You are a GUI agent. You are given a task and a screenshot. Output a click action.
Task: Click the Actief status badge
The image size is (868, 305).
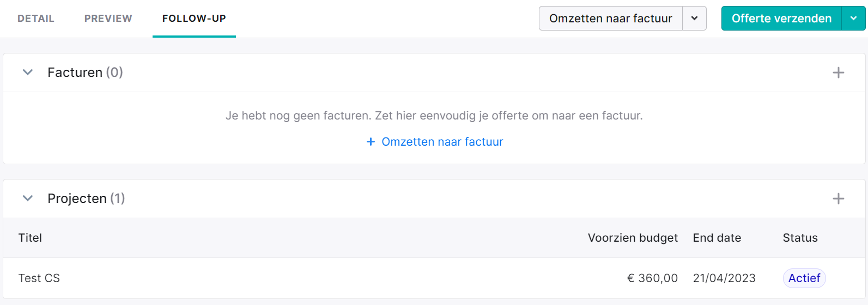tap(804, 278)
